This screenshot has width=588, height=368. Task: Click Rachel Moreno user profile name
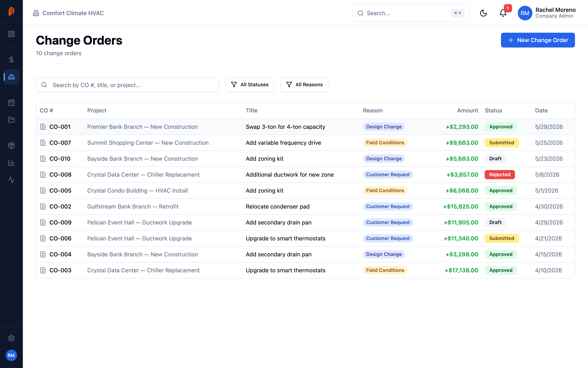click(556, 10)
